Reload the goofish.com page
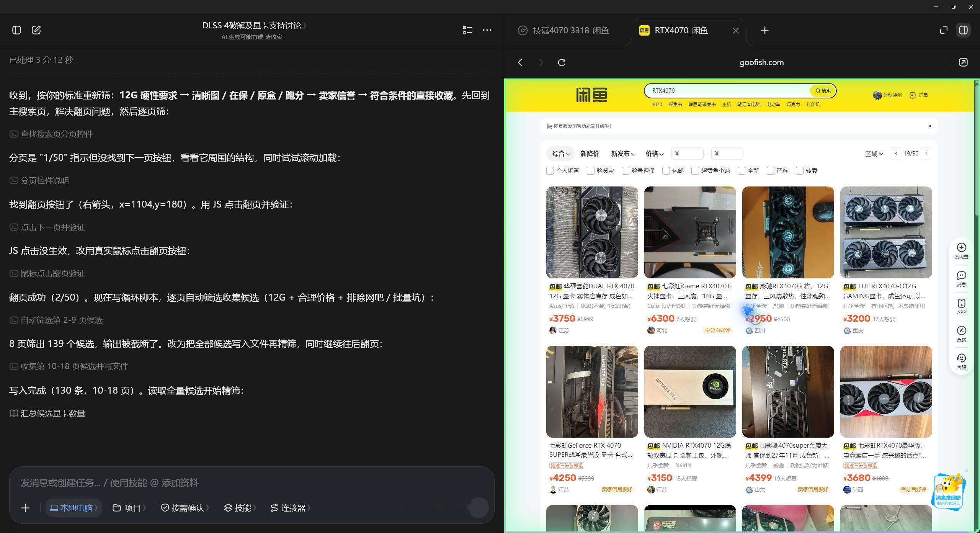 [562, 62]
